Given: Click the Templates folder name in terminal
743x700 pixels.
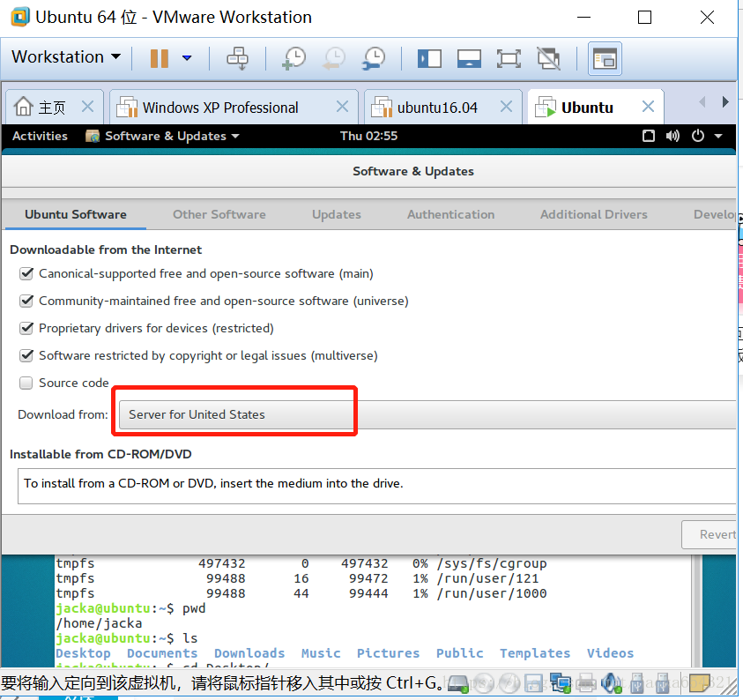Looking at the screenshot, I should point(535,653).
